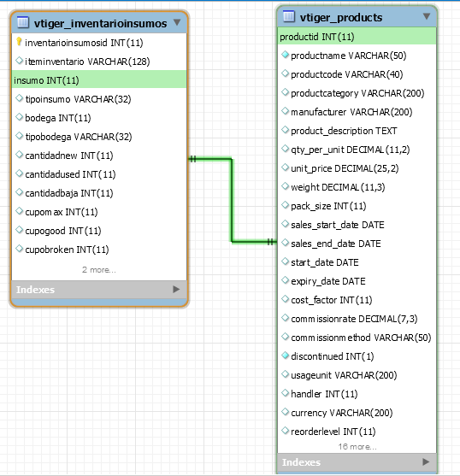Collapse the vtiger_products table via header arrow

(x=427, y=16)
